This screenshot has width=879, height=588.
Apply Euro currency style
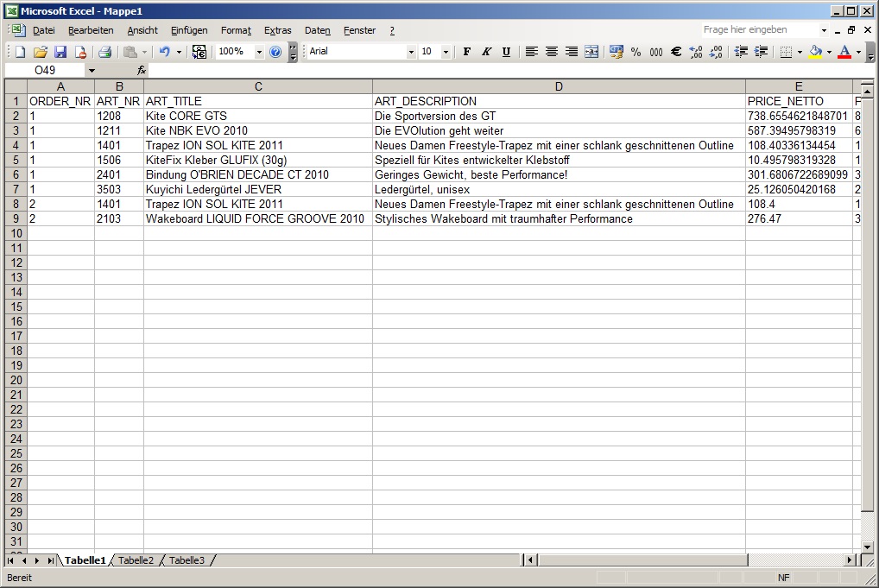point(676,52)
